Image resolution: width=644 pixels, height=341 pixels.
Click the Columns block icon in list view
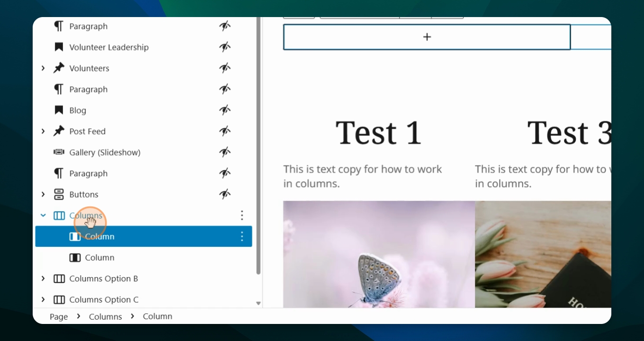(59, 215)
